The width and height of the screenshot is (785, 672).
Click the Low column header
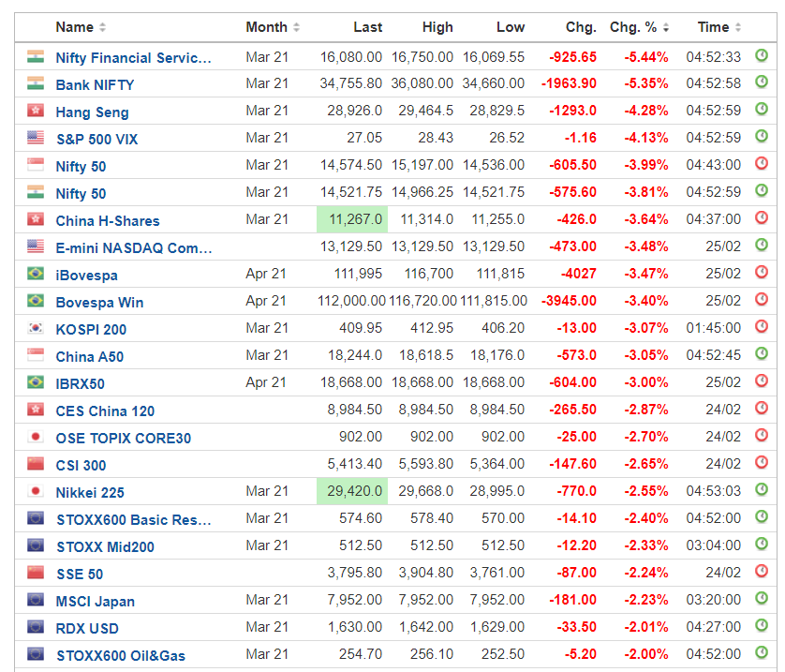511,27
